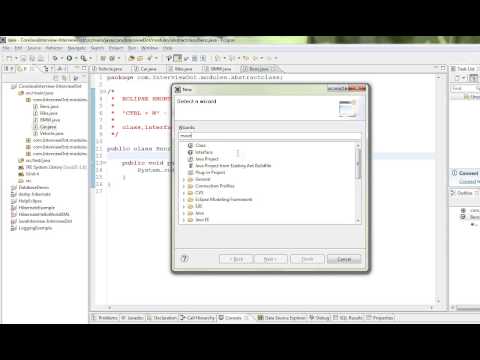The width and height of the screenshot is (480, 360).
Task: Click the Finish button in New dialog
Action: point(307,259)
